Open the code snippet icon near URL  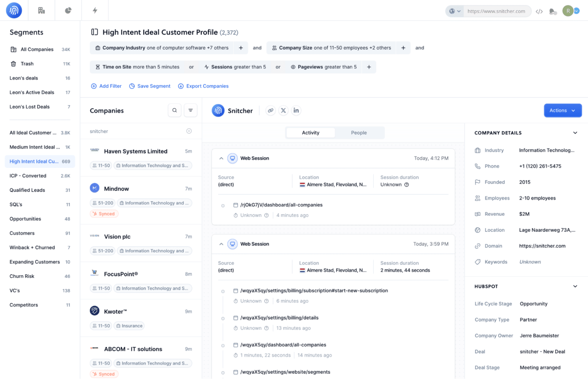point(539,11)
